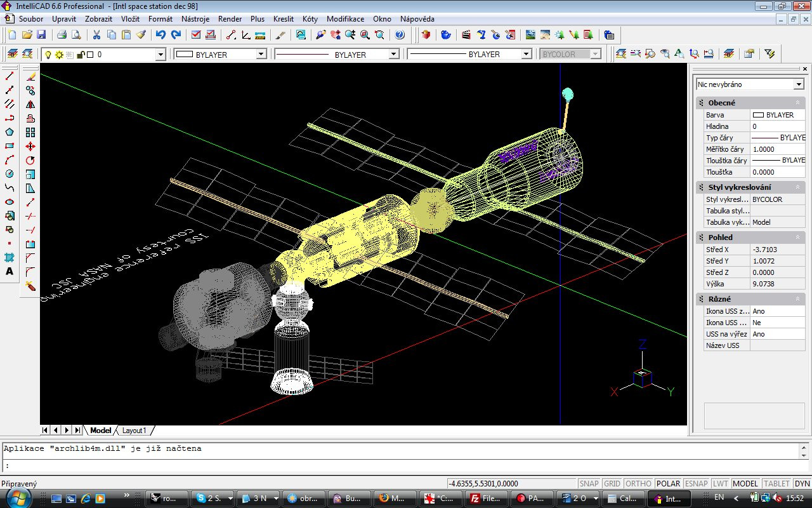
Task: Click the Barva BYLAYER color value
Action: coord(778,115)
